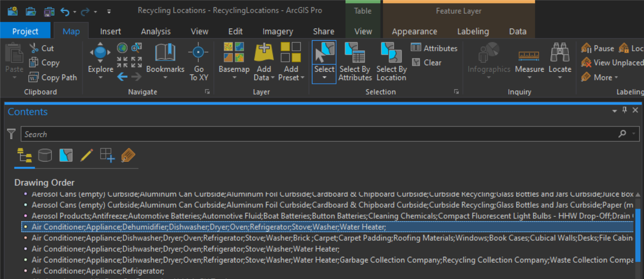The image size is (644, 279).
Task: Open the View tab next to Analysis
Action: 199,31
